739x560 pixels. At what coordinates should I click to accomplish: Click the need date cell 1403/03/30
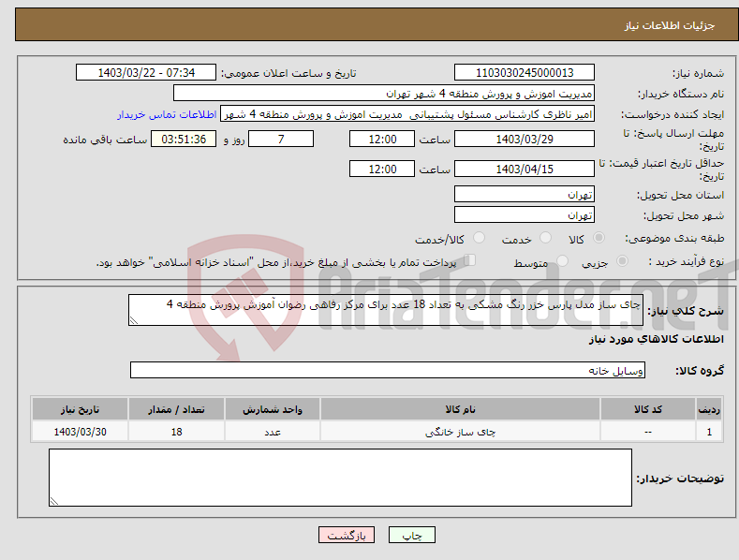coord(81,432)
